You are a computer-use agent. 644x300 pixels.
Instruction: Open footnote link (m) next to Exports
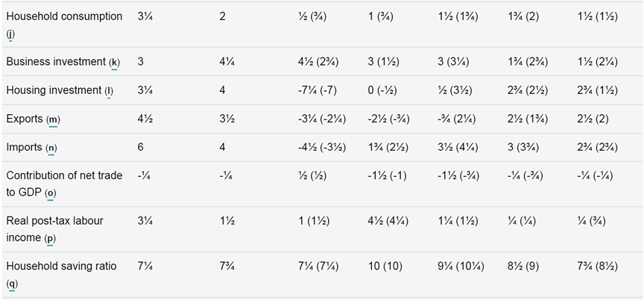coord(52,119)
